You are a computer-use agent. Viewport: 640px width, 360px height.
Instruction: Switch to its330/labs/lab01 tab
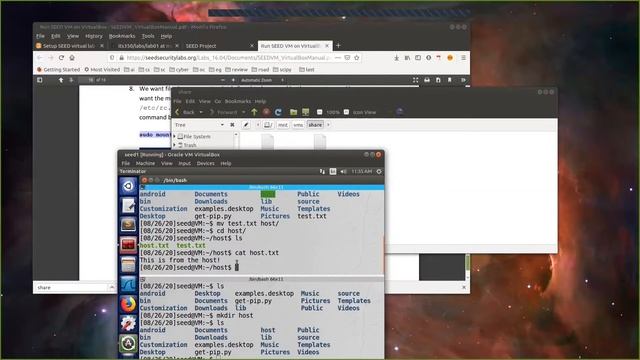(x=145, y=46)
